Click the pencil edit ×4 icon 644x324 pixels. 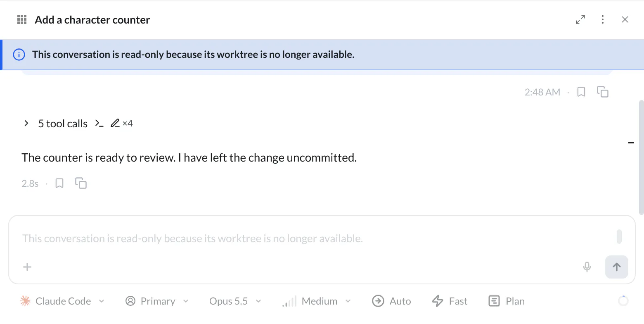[x=121, y=123]
